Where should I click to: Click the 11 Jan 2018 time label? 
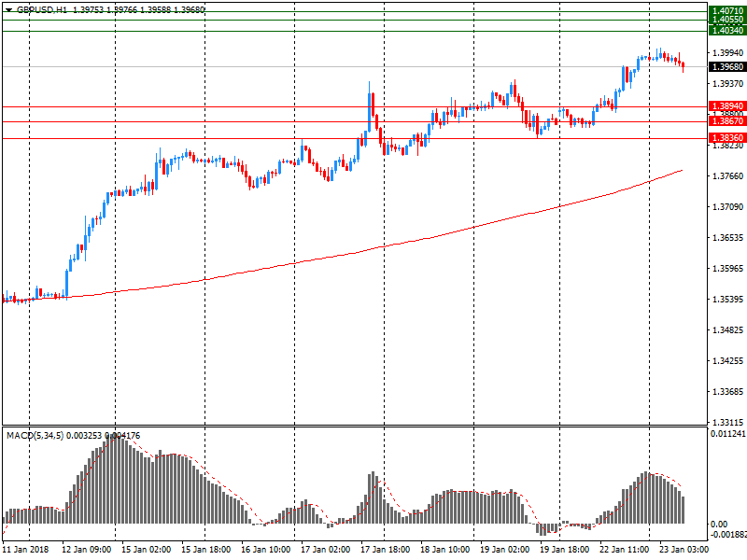[25, 549]
